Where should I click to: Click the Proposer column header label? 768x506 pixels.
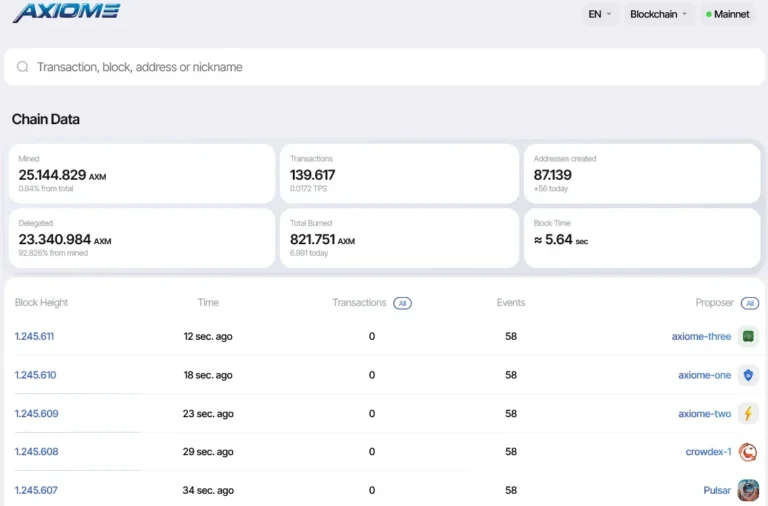pyautogui.click(x=714, y=303)
